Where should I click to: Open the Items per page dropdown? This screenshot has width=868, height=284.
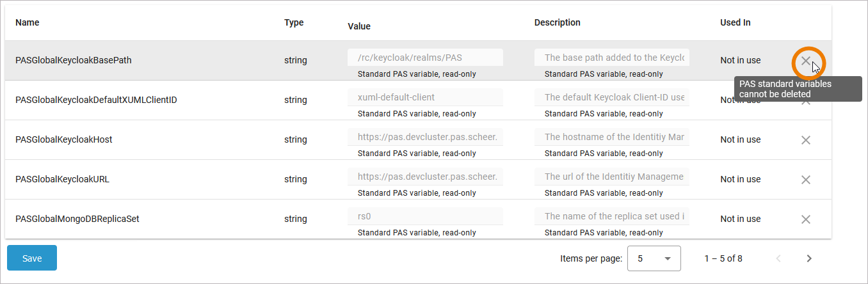click(654, 258)
